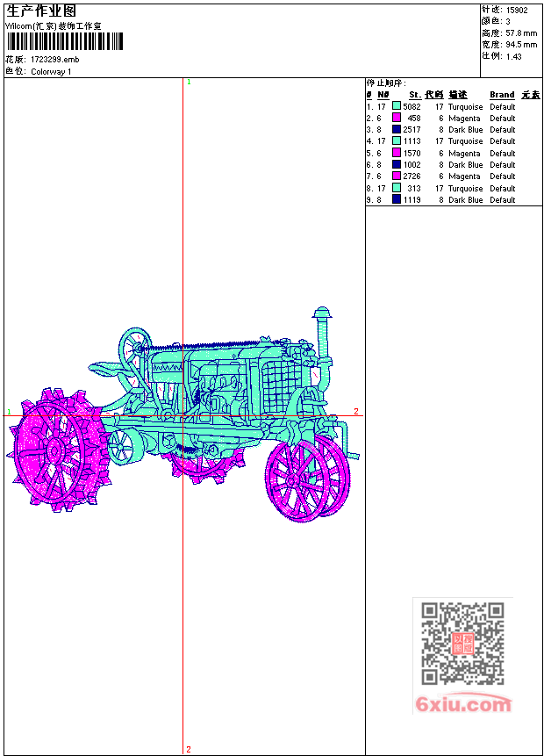Image resolution: width=544 pixels, height=756 pixels.
Task: Pick the Turquoise swatch in the 313 row
Action: point(397,188)
